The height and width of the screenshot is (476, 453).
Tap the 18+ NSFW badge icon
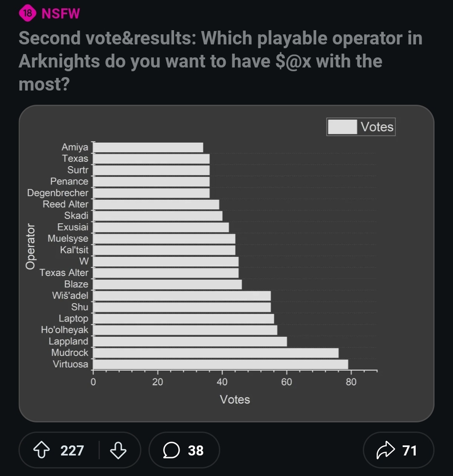(27, 13)
